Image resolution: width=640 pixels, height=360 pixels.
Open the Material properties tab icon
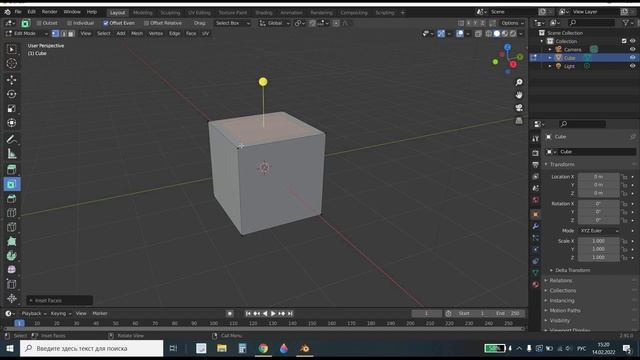536,284
